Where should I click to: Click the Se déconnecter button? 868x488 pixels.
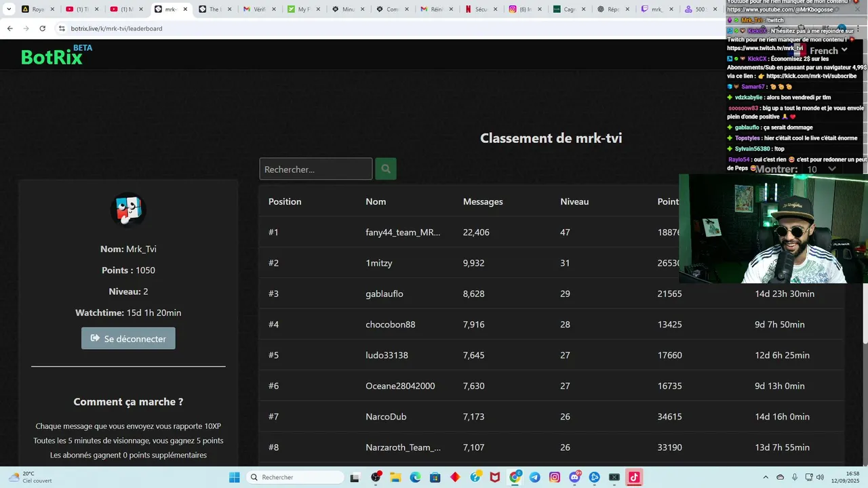[128, 338]
